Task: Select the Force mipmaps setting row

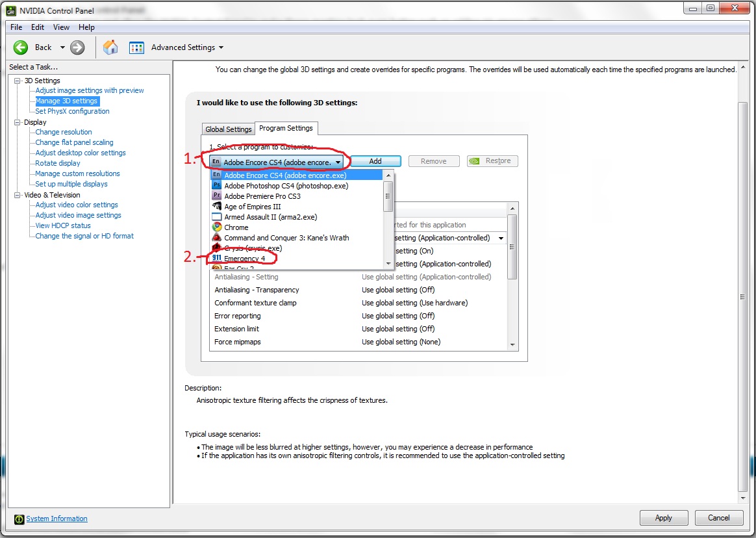Action: (x=359, y=342)
